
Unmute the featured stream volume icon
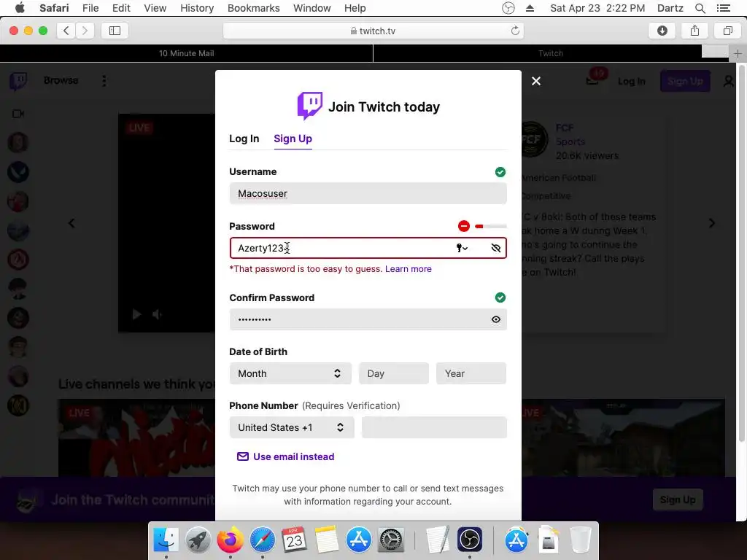coord(157,314)
